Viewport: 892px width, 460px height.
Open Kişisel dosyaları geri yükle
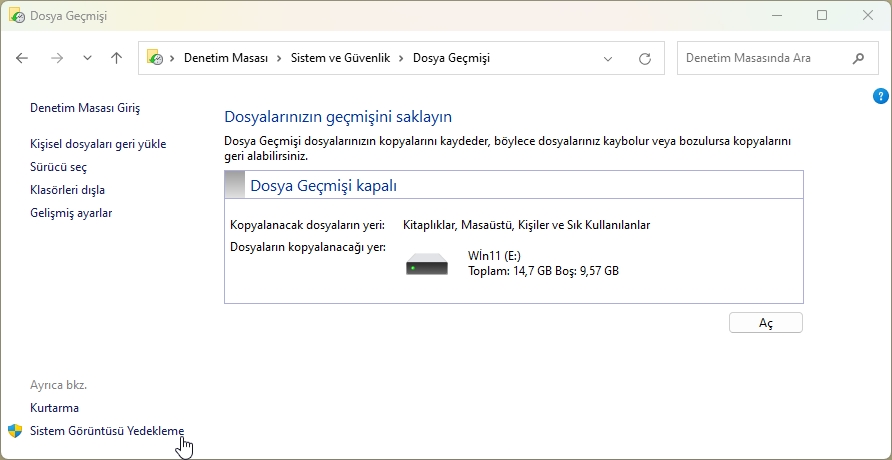tap(98, 144)
